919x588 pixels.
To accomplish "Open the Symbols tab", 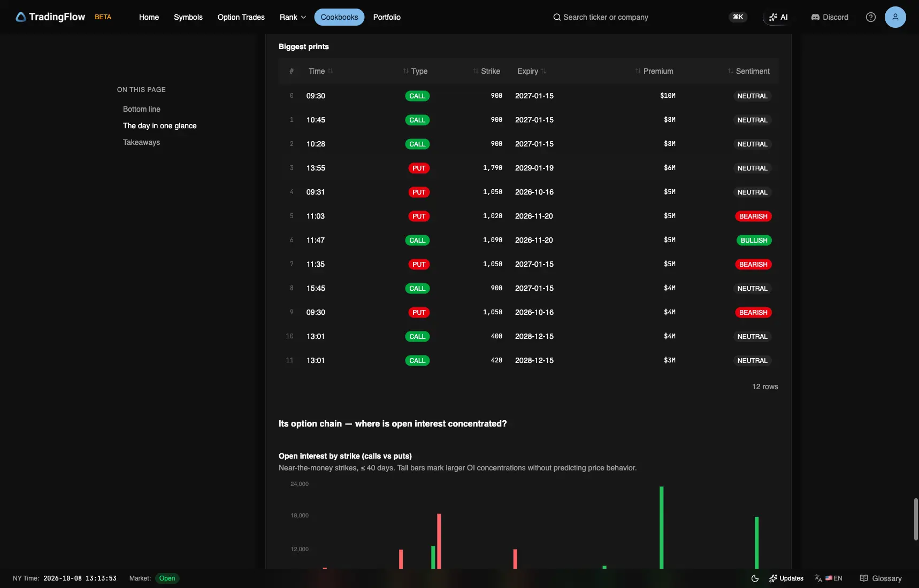I will pyautogui.click(x=188, y=17).
